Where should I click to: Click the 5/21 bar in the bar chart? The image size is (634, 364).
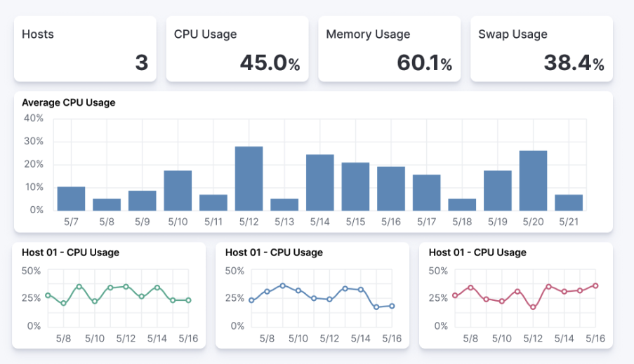click(569, 202)
